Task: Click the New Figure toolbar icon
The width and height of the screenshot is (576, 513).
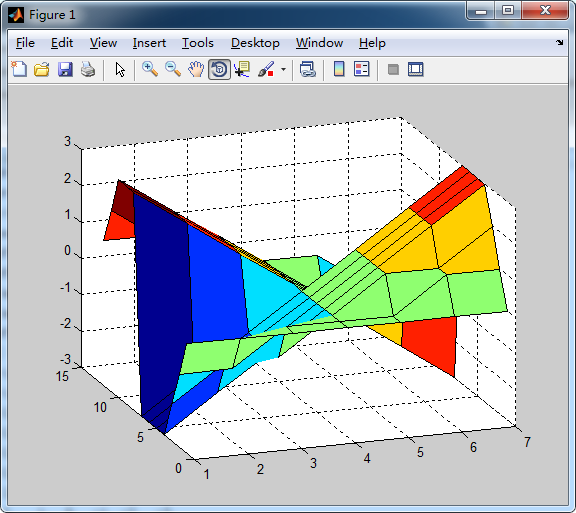Action: pos(19,69)
